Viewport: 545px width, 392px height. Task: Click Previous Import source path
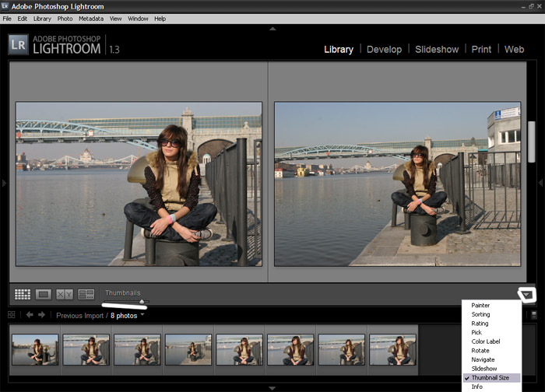pos(80,316)
